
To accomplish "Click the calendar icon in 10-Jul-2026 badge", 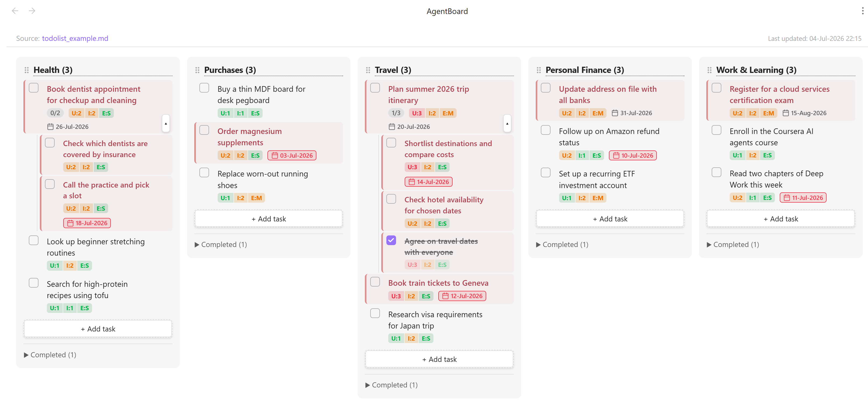I will (616, 155).
